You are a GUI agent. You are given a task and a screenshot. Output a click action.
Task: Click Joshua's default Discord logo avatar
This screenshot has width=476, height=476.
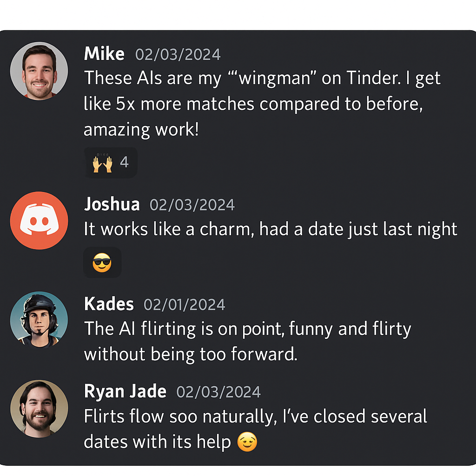(x=39, y=220)
